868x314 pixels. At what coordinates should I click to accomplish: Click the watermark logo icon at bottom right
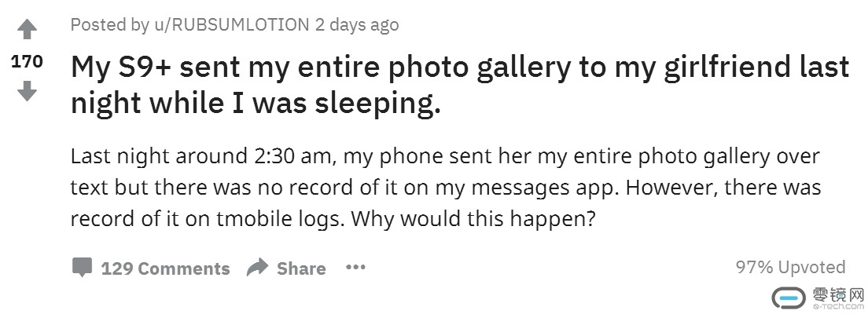pos(789,297)
